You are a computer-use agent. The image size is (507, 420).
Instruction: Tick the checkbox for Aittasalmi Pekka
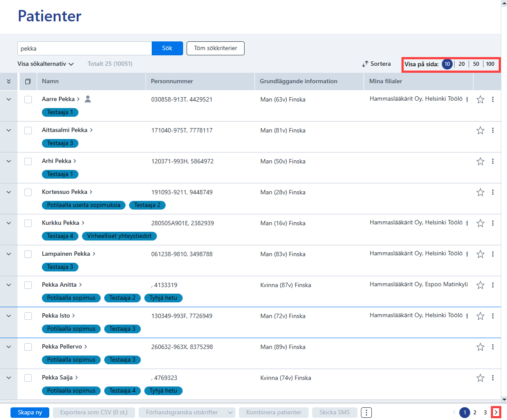28,131
